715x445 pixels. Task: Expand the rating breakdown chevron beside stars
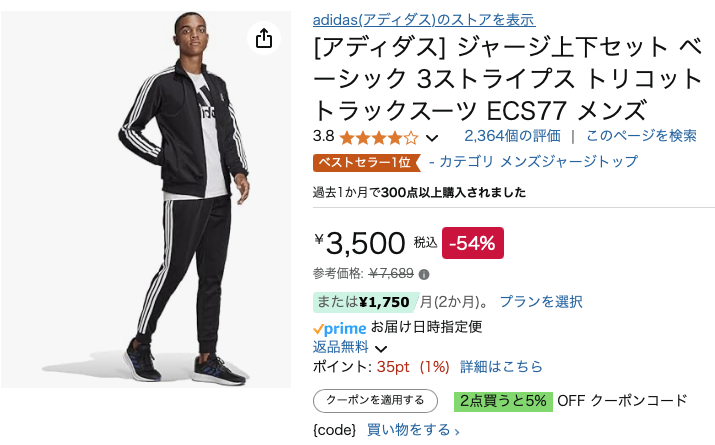[x=432, y=138]
